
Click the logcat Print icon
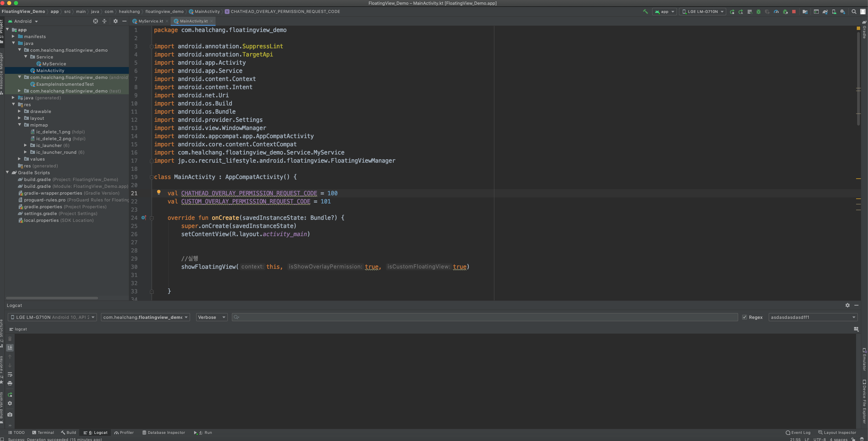tap(10, 383)
